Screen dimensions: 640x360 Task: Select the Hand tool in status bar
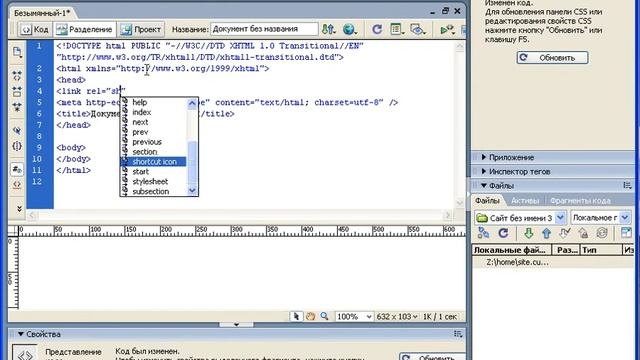click(x=311, y=316)
